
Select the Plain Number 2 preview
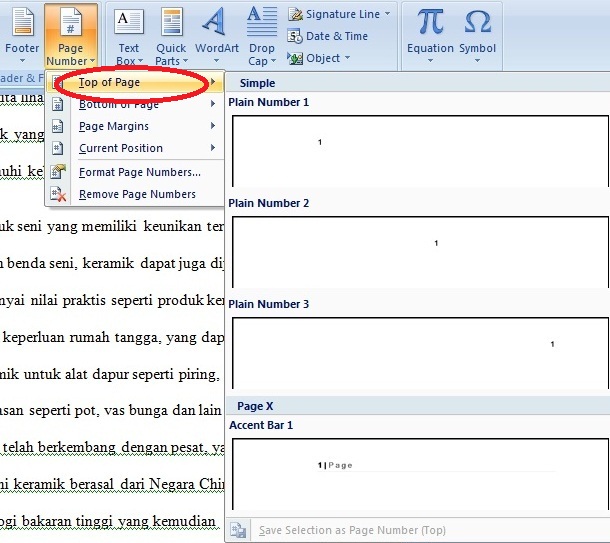click(420, 252)
